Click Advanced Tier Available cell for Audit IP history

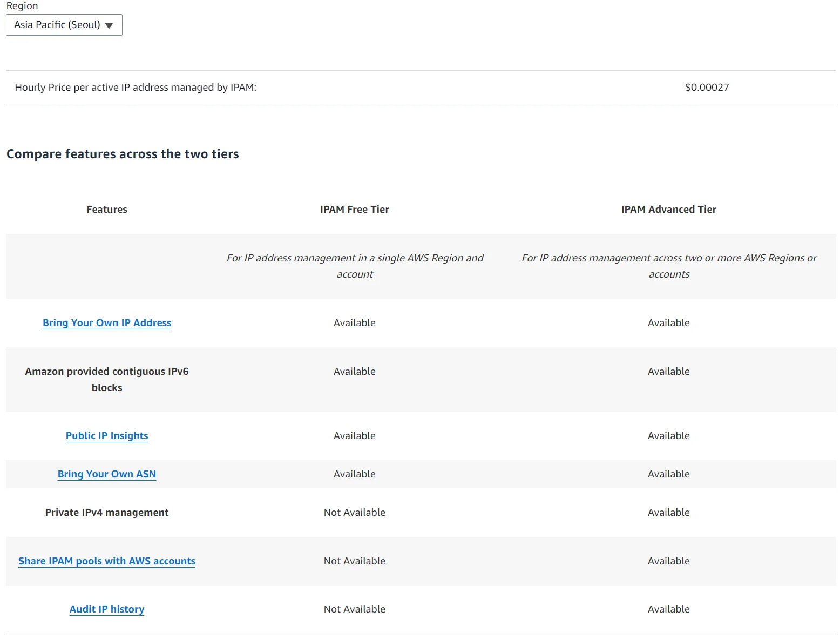(x=668, y=609)
